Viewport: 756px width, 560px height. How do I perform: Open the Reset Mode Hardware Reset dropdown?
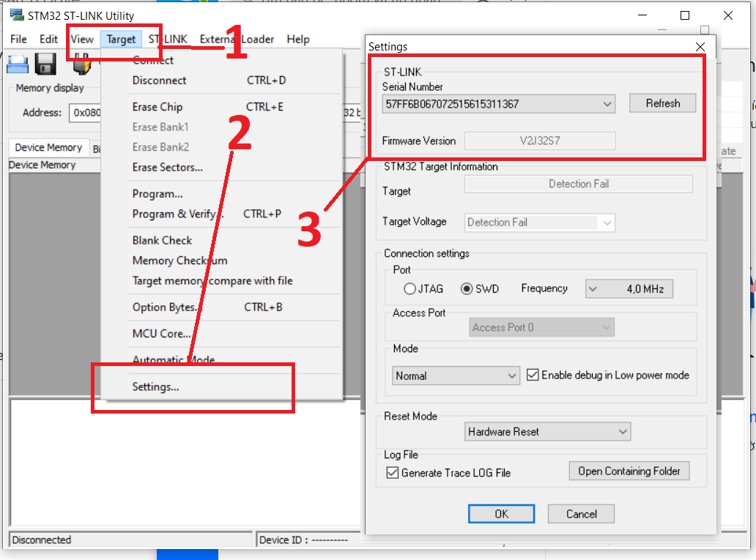(547, 432)
